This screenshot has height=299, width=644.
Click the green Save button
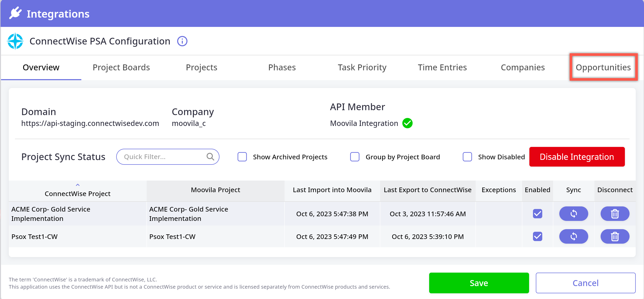(479, 283)
